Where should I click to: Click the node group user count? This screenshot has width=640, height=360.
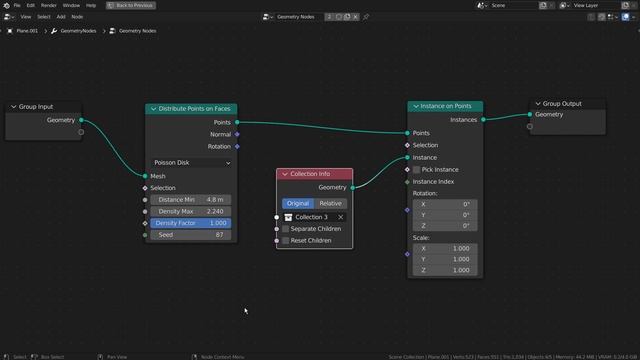(x=329, y=17)
